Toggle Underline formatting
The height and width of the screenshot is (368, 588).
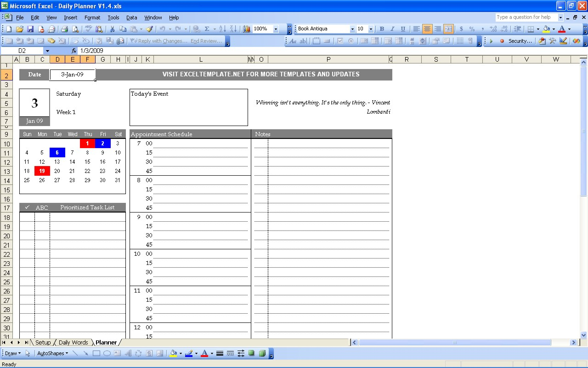(403, 29)
